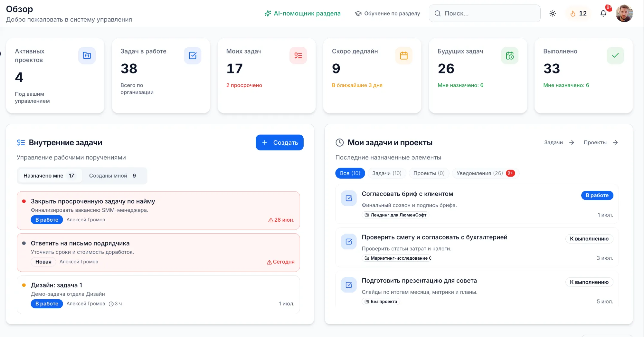Click В работе status of hiring task

(47, 220)
